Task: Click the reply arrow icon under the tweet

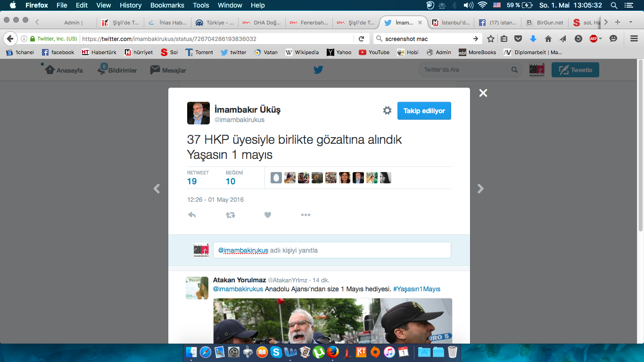Action: (192, 215)
